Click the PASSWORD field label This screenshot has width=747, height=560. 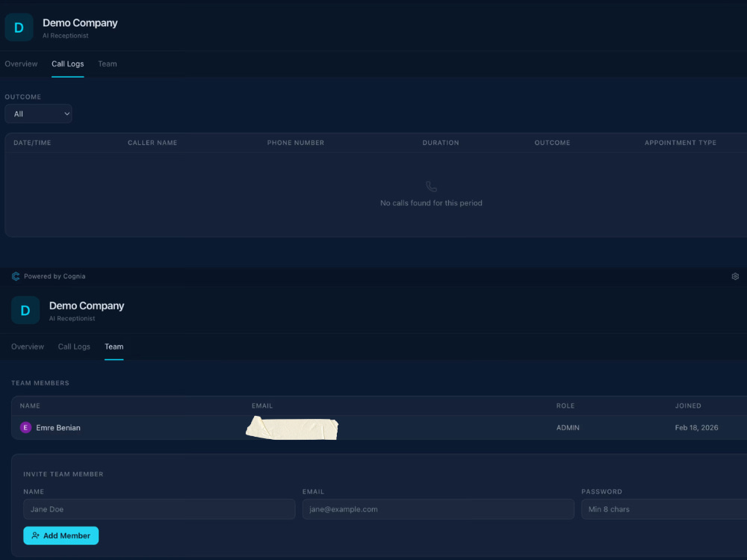pyautogui.click(x=601, y=491)
